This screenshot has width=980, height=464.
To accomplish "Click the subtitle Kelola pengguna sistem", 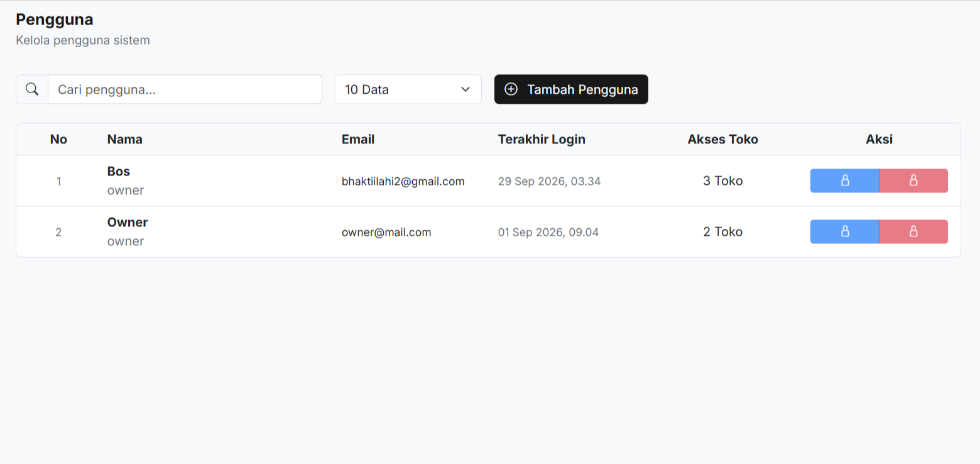I will point(83,40).
